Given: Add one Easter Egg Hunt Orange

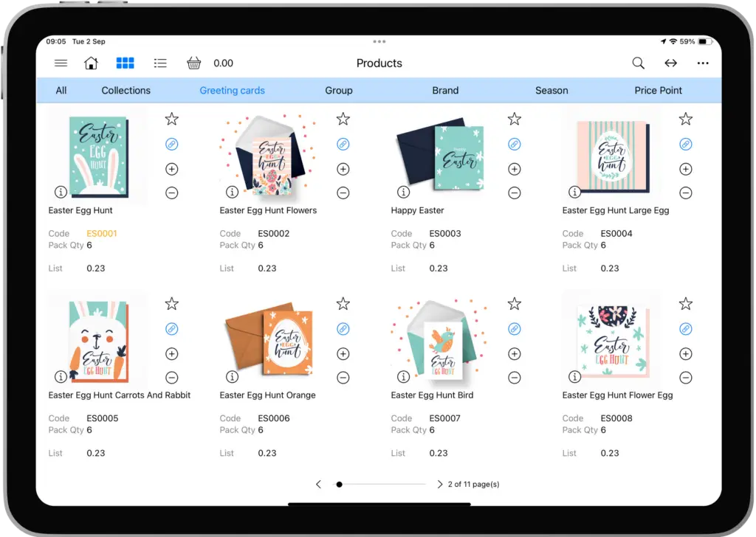Looking at the screenshot, I should [343, 354].
